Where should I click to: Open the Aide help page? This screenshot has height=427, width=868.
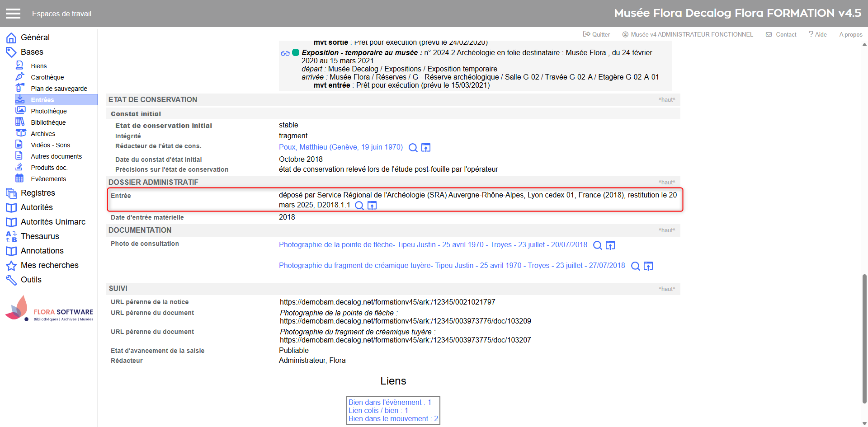click(818, 34)
